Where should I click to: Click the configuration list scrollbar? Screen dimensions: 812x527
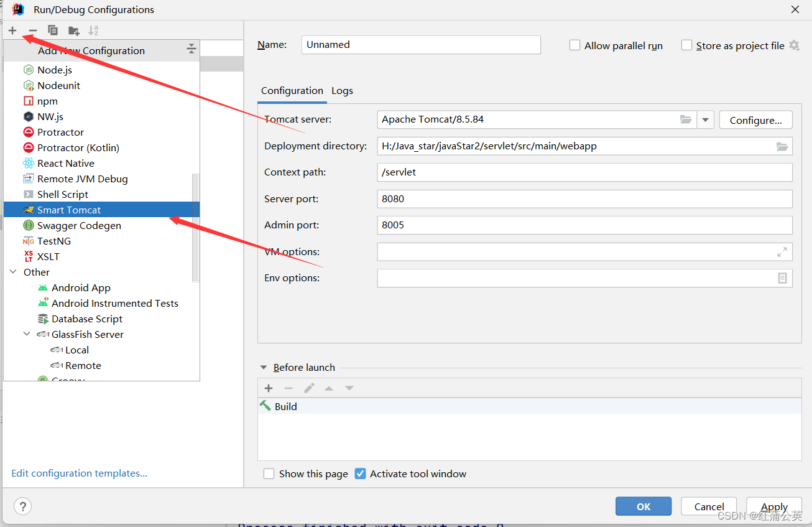click(x=196, y=227)
